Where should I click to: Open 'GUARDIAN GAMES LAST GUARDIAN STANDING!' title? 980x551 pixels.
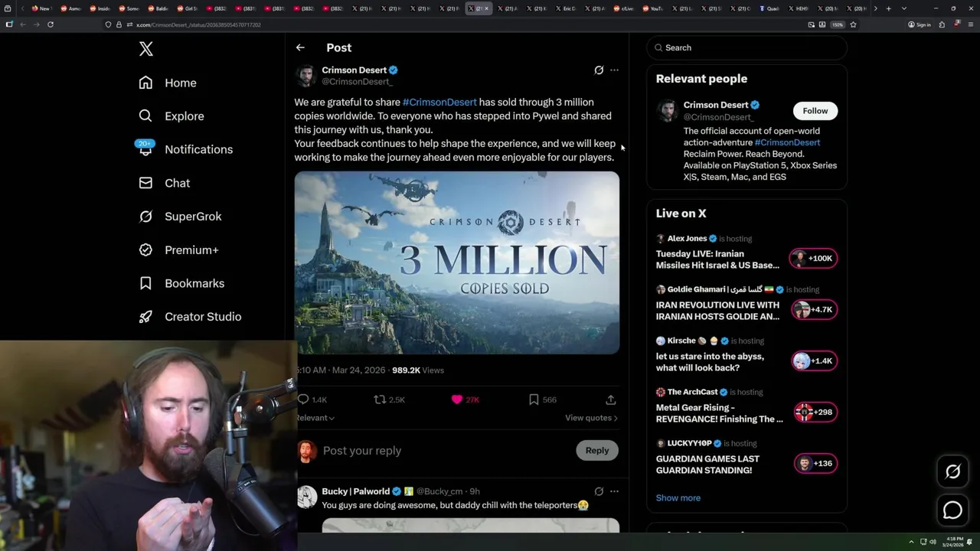[707, 465]
